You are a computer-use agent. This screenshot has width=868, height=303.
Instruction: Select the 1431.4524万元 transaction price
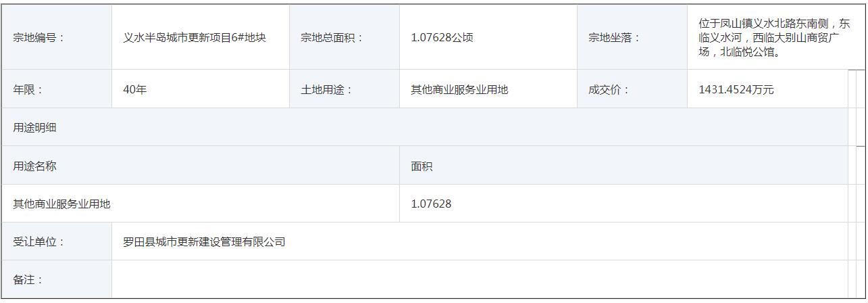736,89
